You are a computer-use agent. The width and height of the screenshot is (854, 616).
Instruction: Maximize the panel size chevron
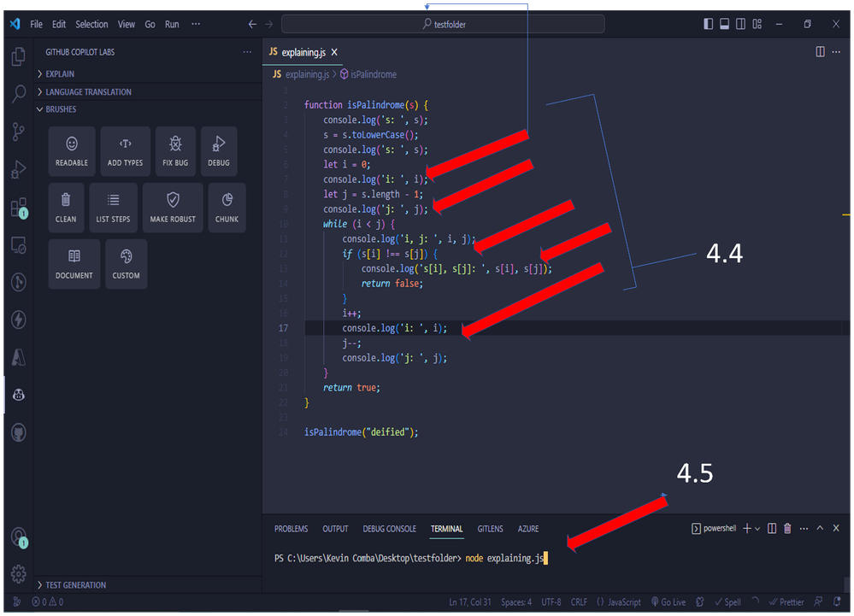(x=820, y=528)
